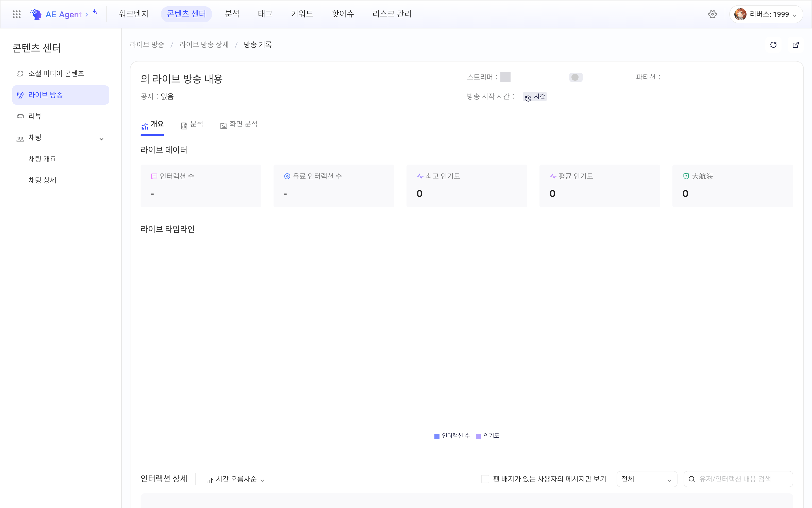The height and width of the screenshot is (508, 812).
Task: Click the user avatar image
Action: pyautogui.click(x=740, y=14)
